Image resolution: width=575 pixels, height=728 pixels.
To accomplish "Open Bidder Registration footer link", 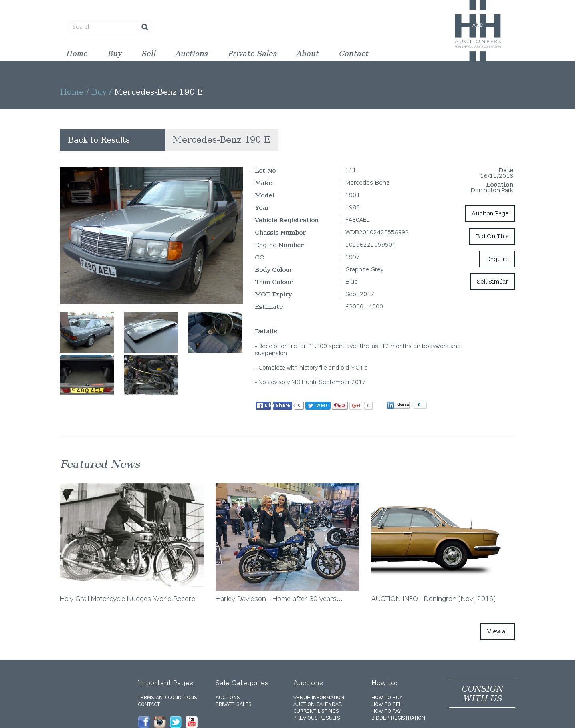I will coord(398,718).
